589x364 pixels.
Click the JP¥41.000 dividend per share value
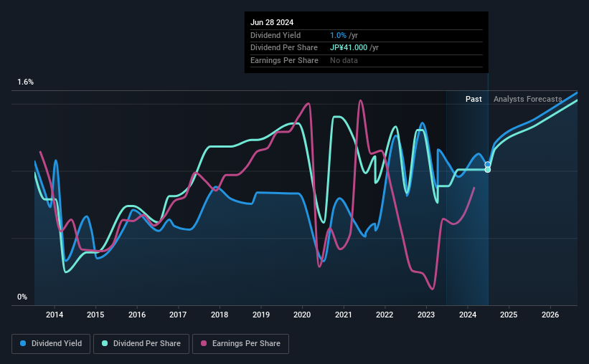pos(349,48)
